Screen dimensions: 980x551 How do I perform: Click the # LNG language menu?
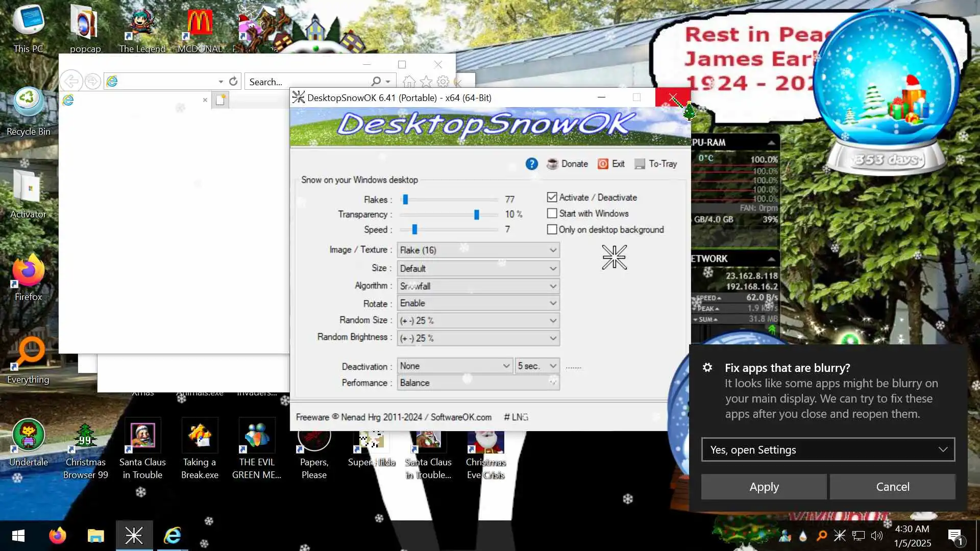click(516, 417)
